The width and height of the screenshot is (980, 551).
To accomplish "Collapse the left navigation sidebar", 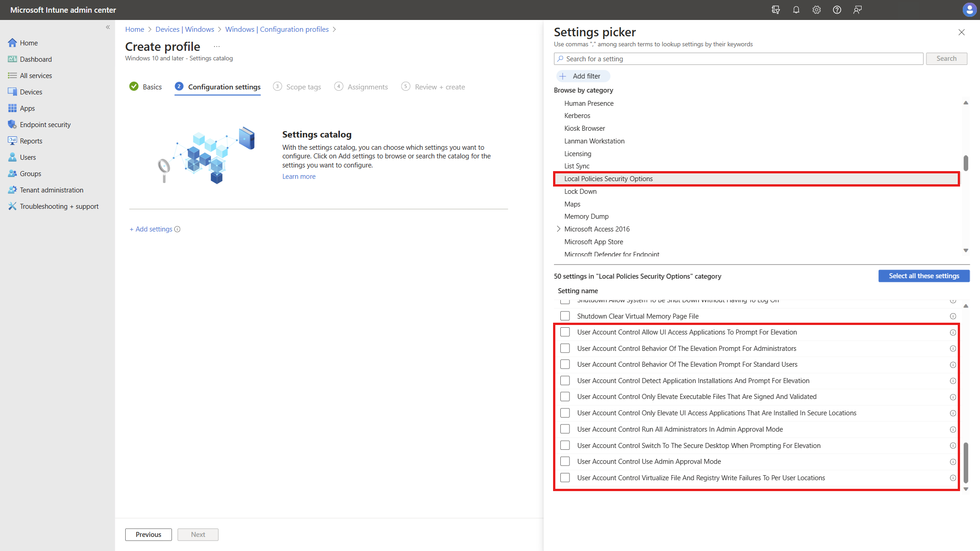I will pos(108,27).
